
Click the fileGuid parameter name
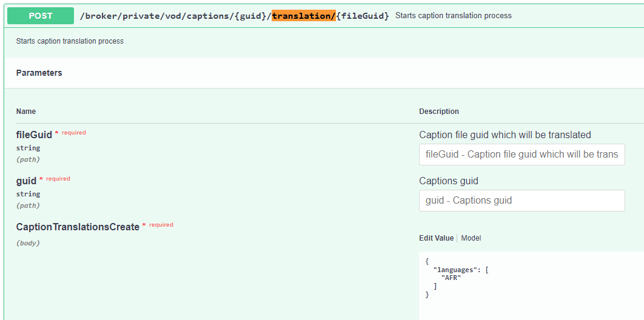[x=34, y=135]
